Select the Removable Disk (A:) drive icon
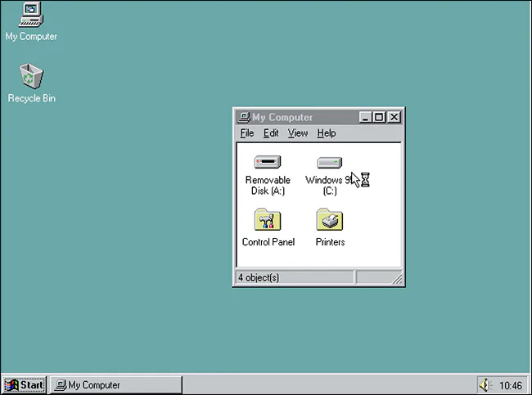Viewport: 532px width, 395px height. click(x=268, y=162)
